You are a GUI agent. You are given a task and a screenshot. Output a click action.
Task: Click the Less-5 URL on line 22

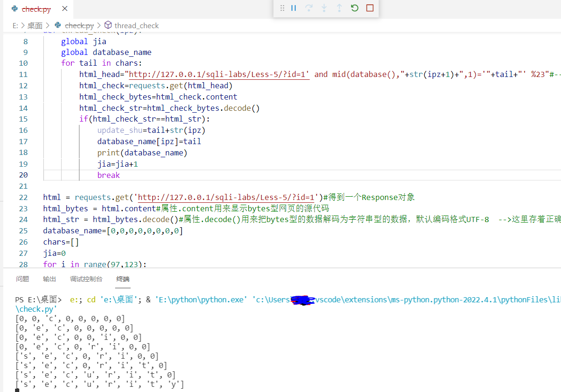(x=226, y=197)
